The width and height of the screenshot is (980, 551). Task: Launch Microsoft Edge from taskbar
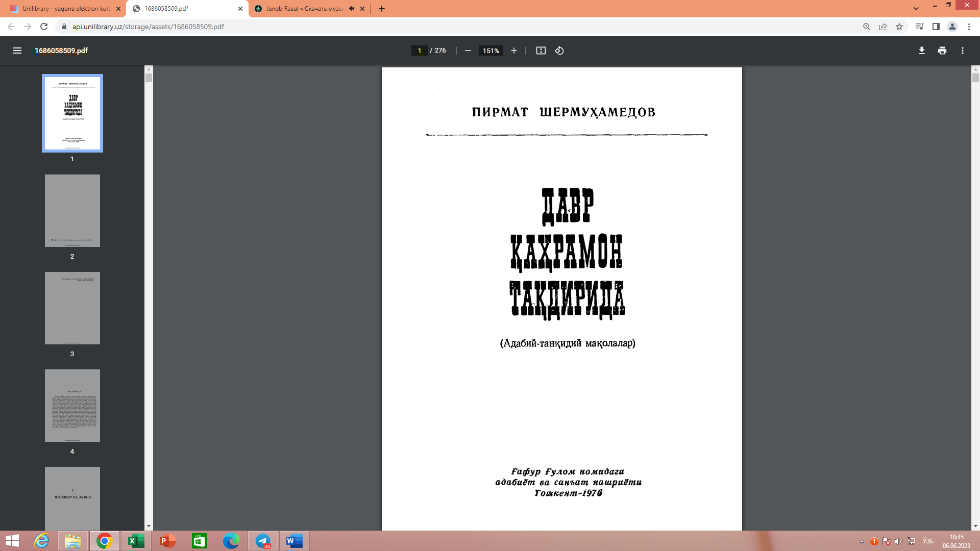pos(231,541)
